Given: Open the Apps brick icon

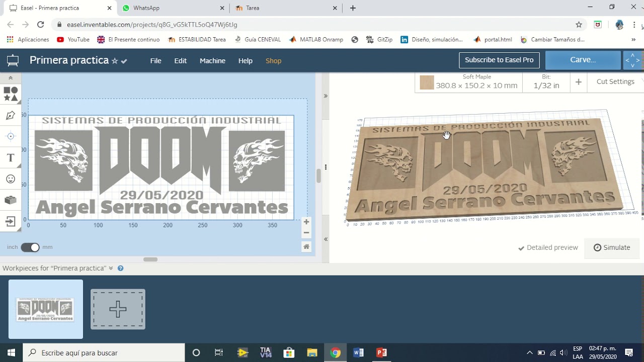Looking at the screenshot, I should (x=11, y=200).
